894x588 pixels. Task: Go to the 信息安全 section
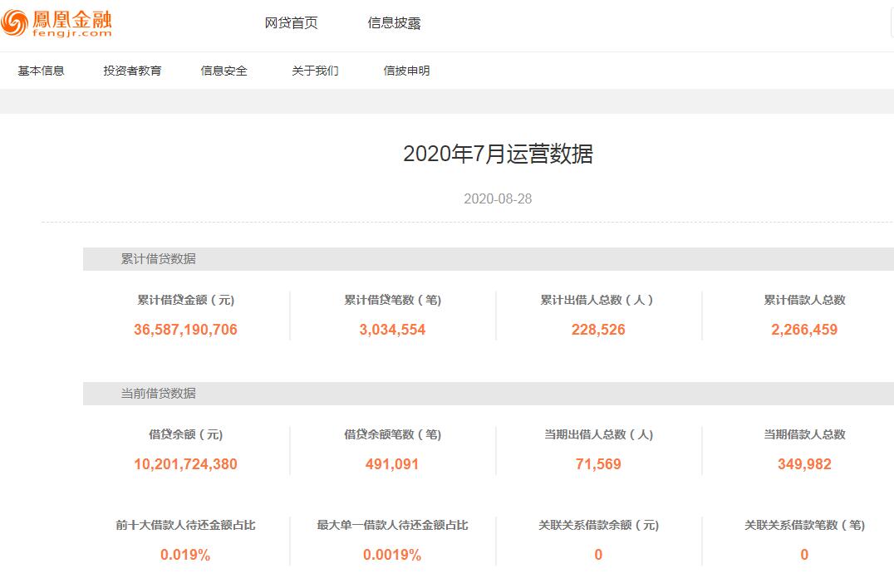223,71
